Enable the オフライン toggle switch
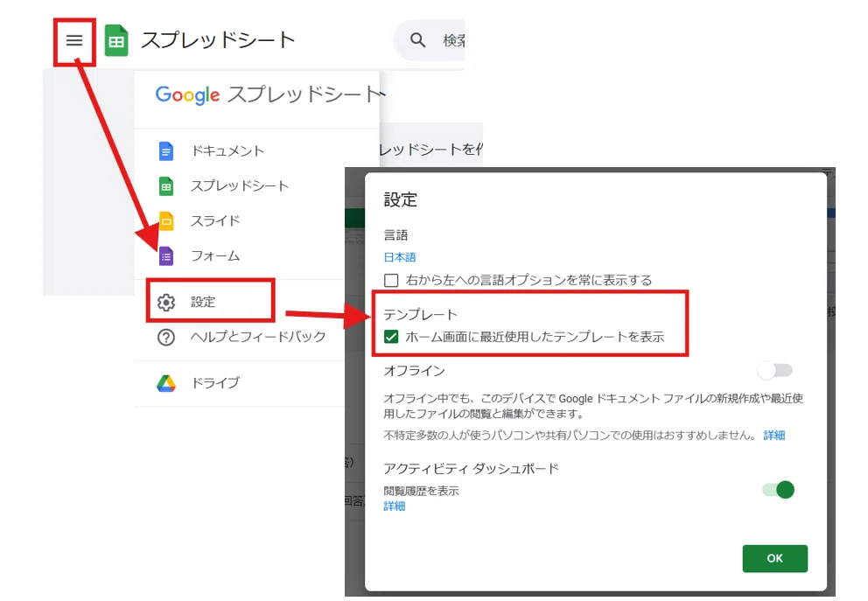Image resolution: width=868 pixels, height=601 pixels. pyautogui.click(x=775, y=370)
